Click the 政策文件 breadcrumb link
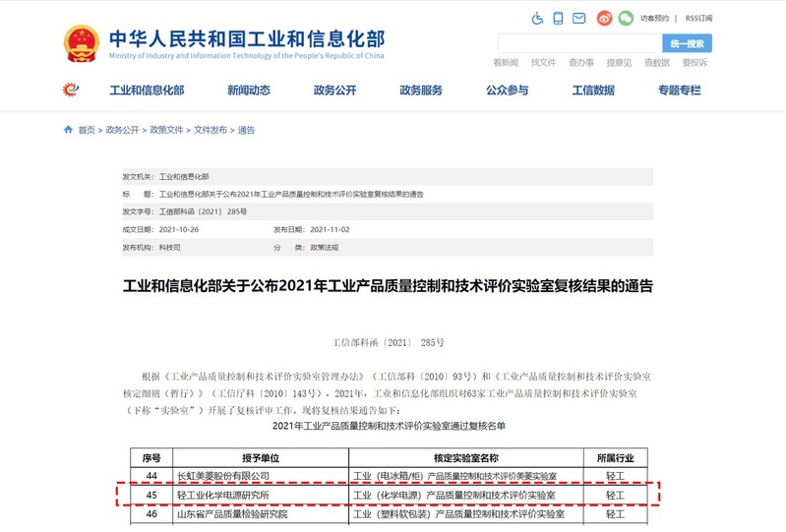The height and width of the screenshot is (532, 786). 166,130
